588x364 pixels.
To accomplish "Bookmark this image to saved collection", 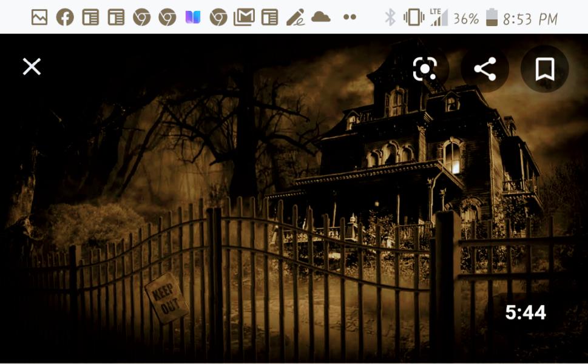I will click(544, 69).
